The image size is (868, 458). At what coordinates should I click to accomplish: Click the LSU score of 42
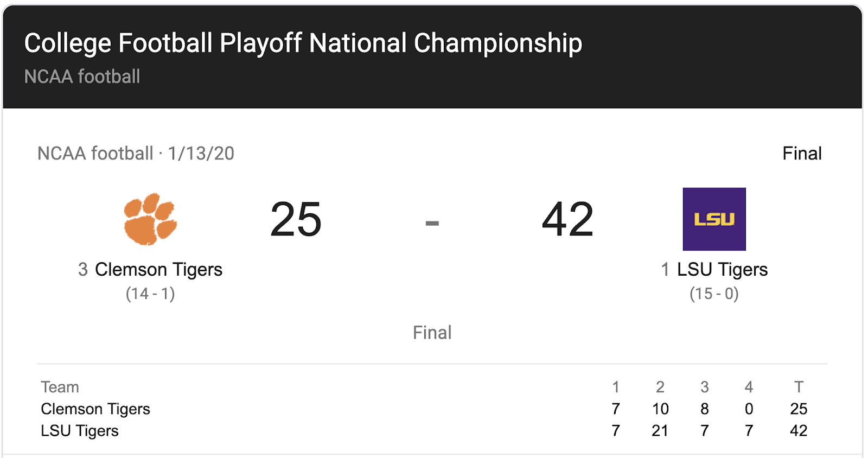tap(568, 219)
